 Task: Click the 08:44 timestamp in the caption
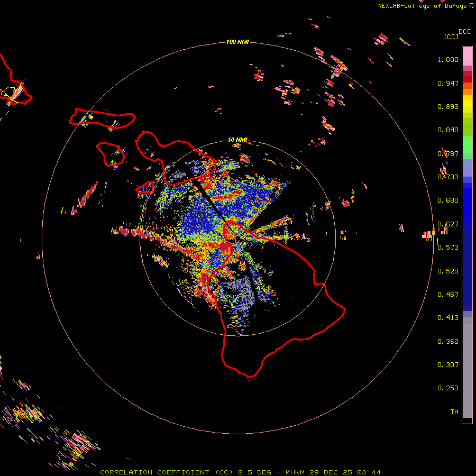[x=369, y=472]
